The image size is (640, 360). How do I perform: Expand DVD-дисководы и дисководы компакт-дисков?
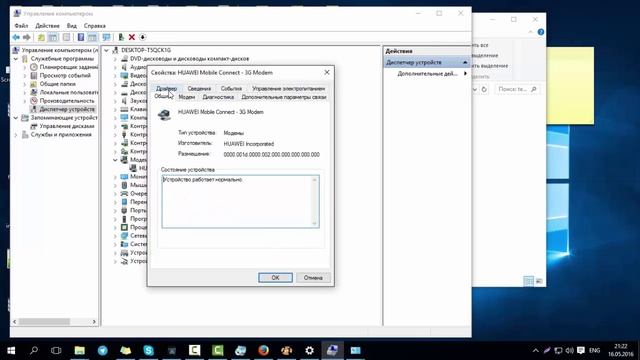115,59
